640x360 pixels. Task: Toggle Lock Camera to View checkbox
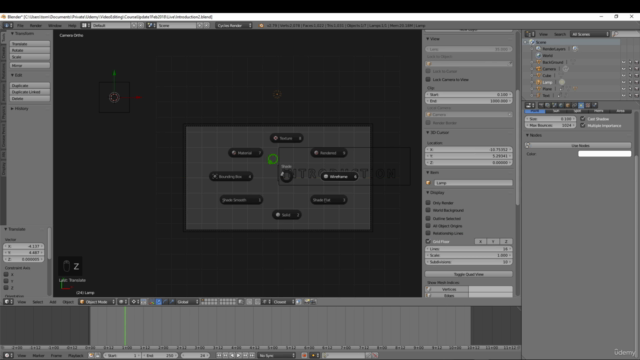428,79
